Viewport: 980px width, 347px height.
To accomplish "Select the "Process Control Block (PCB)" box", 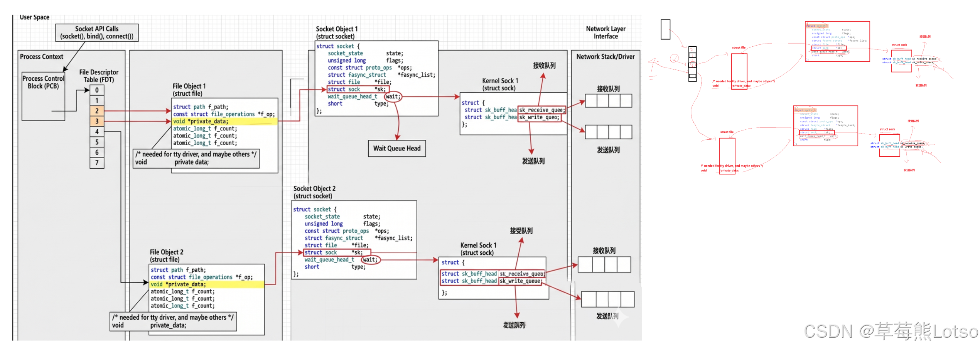I will tap(43, 96).
